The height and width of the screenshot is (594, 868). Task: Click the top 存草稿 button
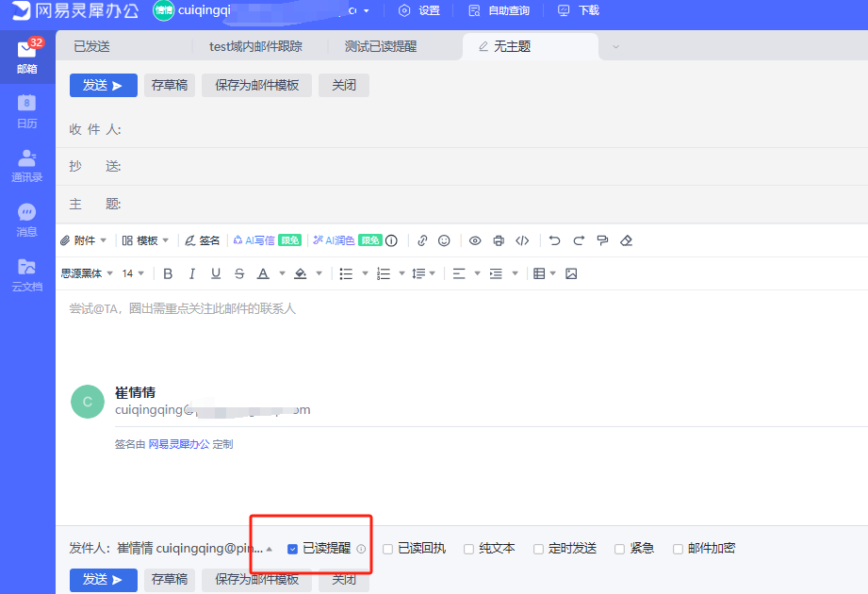pyautogui.click(x=170, y=85)
